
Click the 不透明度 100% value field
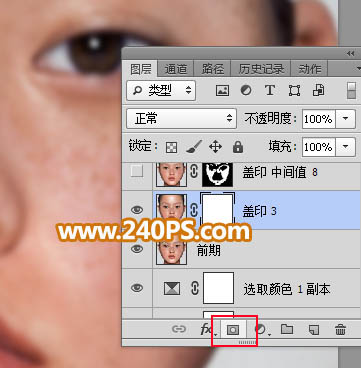[319, 119]
